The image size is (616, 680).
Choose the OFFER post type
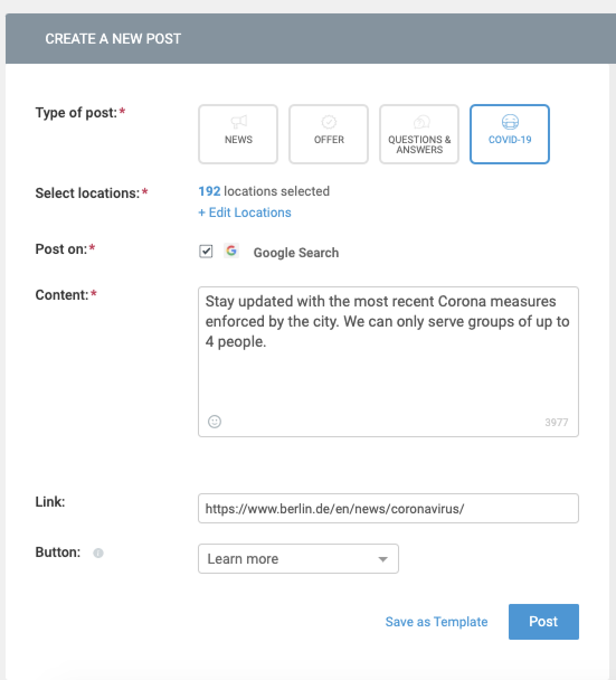click(329, 134)
